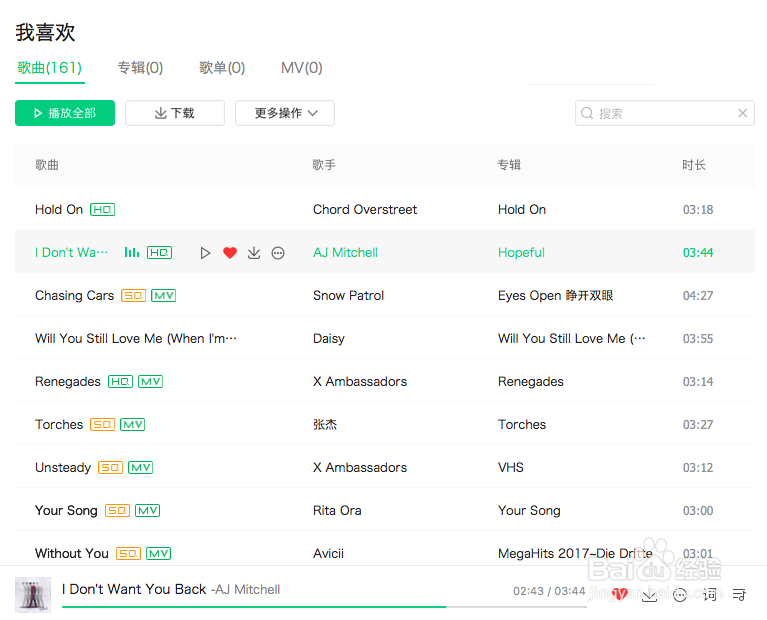Open artist Snow Patrol
767x620 pixels.
(348, 296)
